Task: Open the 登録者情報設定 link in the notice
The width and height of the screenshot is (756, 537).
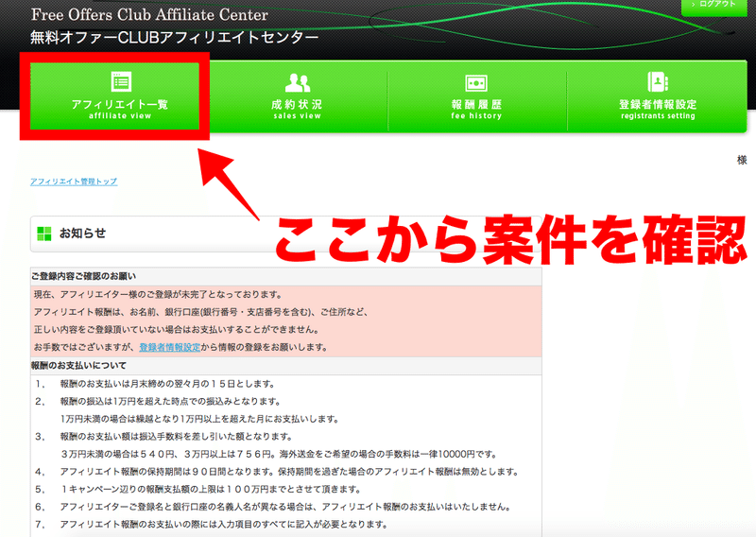Action: [x=170, y=347]
